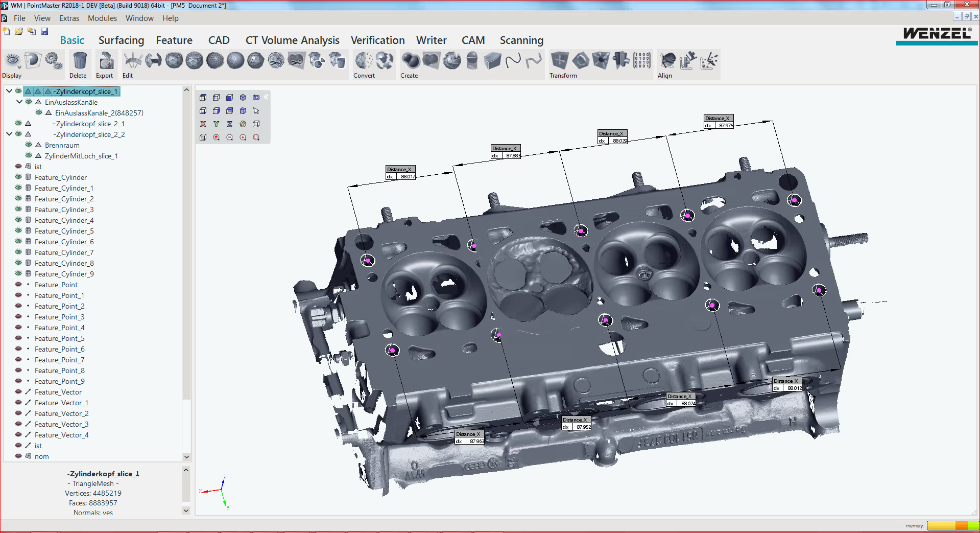Open the transformation matrix tool icon
The image size is (980, 533).
[641, 60]
